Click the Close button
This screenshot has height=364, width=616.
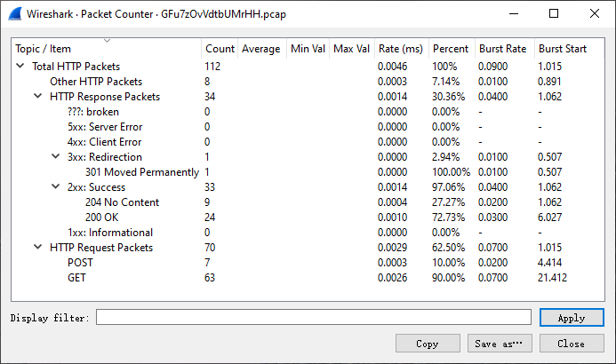[572, 344]
